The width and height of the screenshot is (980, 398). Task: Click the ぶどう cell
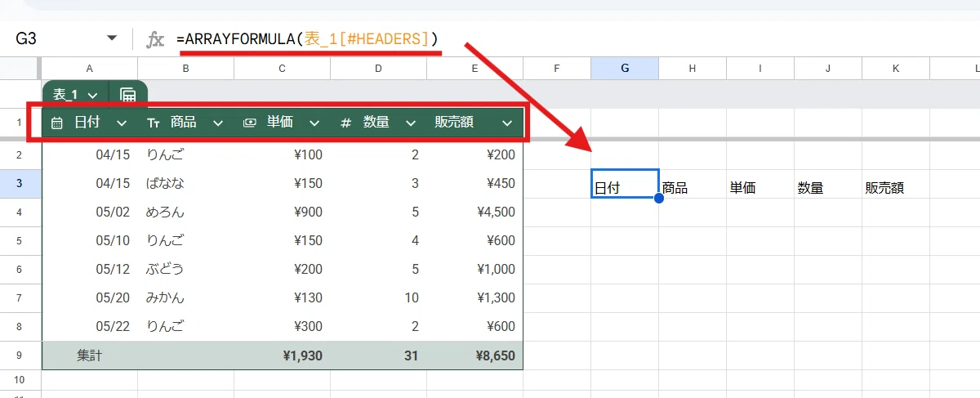point(186,269)
